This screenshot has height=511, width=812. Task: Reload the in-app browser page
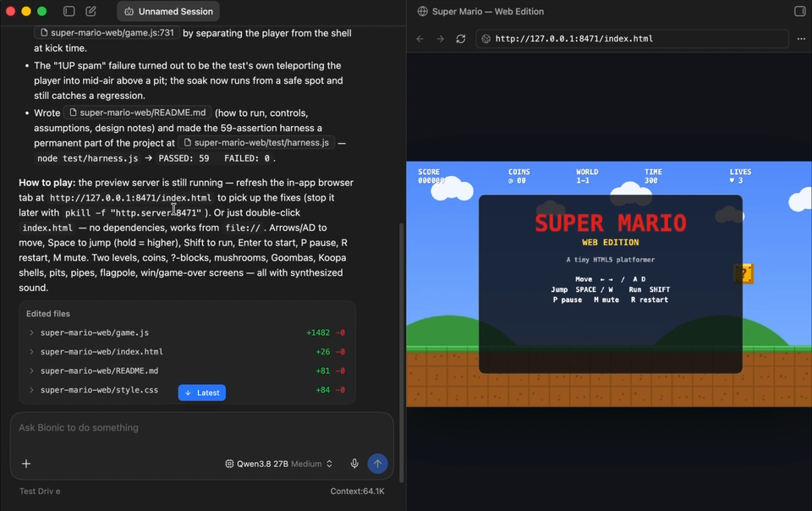[460, 39]
